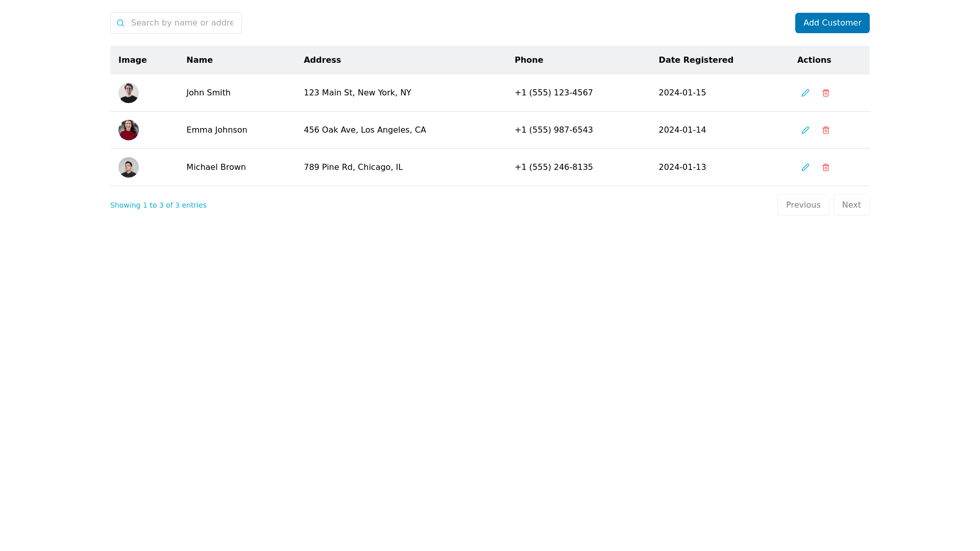Select the Address column header
This screenshot has width=980, height=551.
pyautogui.click(x=322, y=60)
